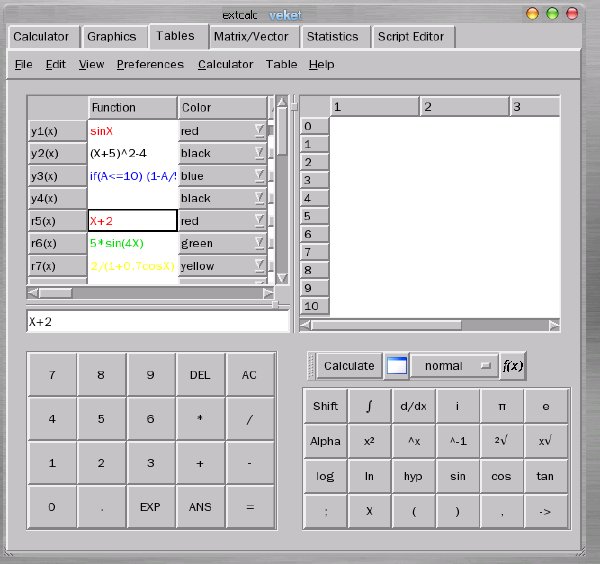Click the AC clear button
600x564 pixels.
tap(249, 375)
